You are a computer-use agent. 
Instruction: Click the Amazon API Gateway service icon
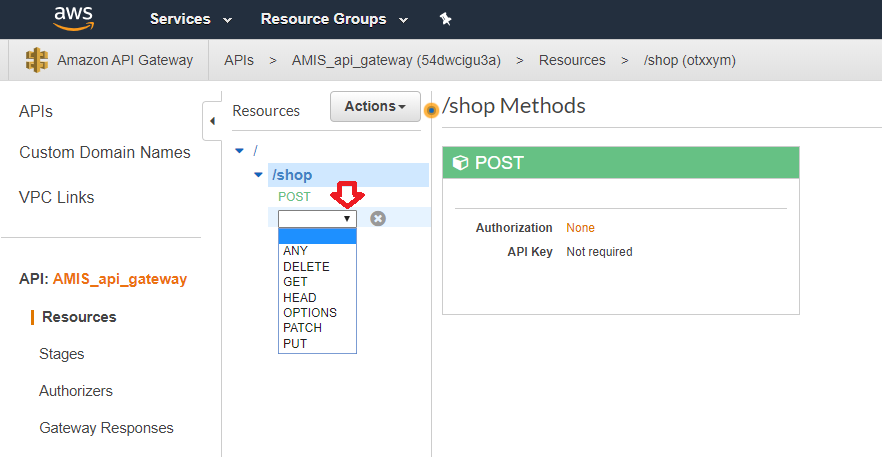tap(37, 60)
